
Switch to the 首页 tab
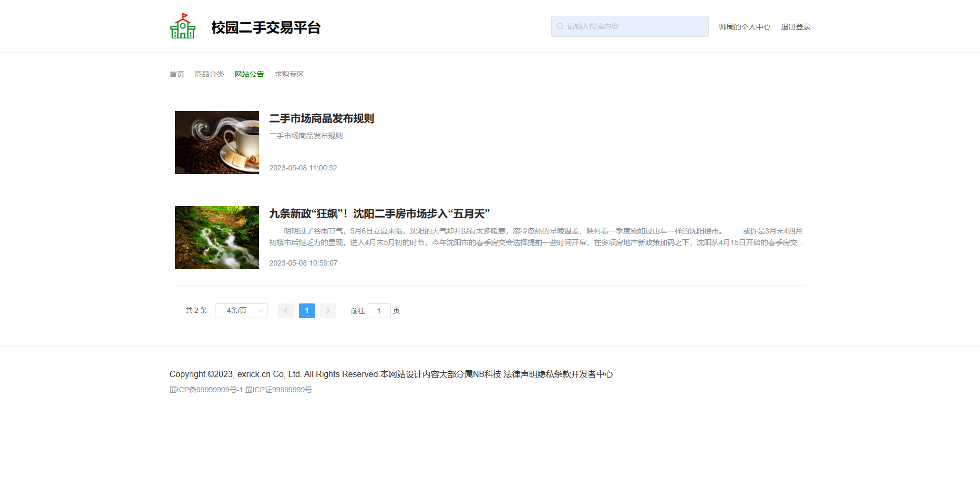(x=177, y=74)
